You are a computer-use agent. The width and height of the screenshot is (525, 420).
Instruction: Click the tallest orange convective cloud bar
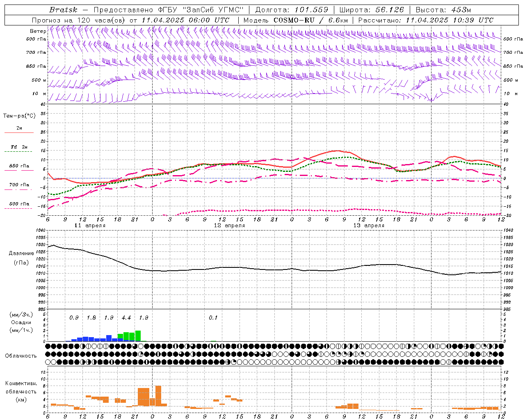158,396
